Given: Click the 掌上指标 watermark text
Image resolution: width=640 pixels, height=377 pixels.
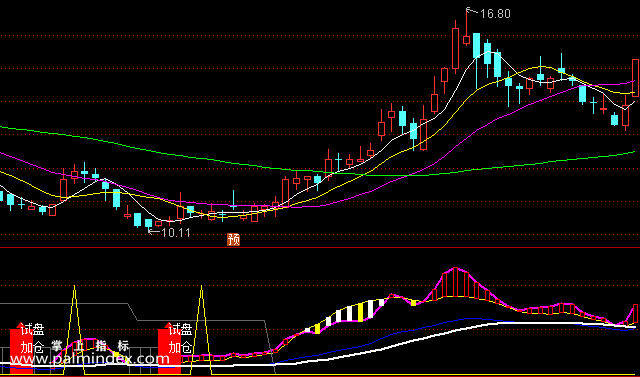Looking at the screenshot, I should [90, 346].
